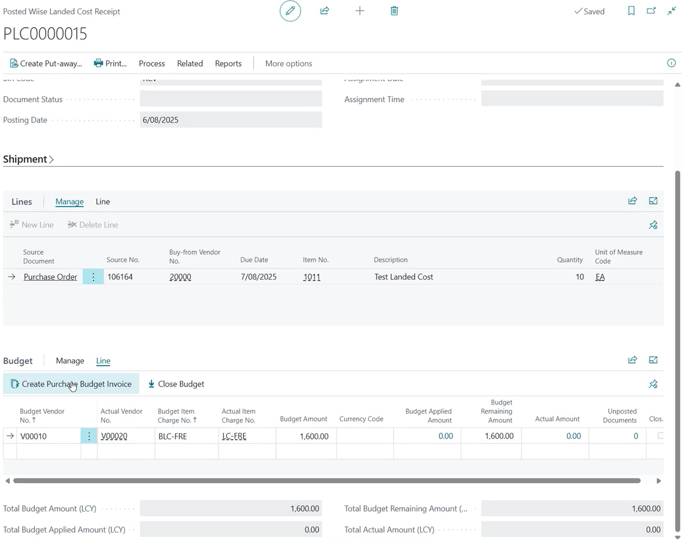Click the plus new record icon
This screenshot has height=540, width=688.
[359, 11]
